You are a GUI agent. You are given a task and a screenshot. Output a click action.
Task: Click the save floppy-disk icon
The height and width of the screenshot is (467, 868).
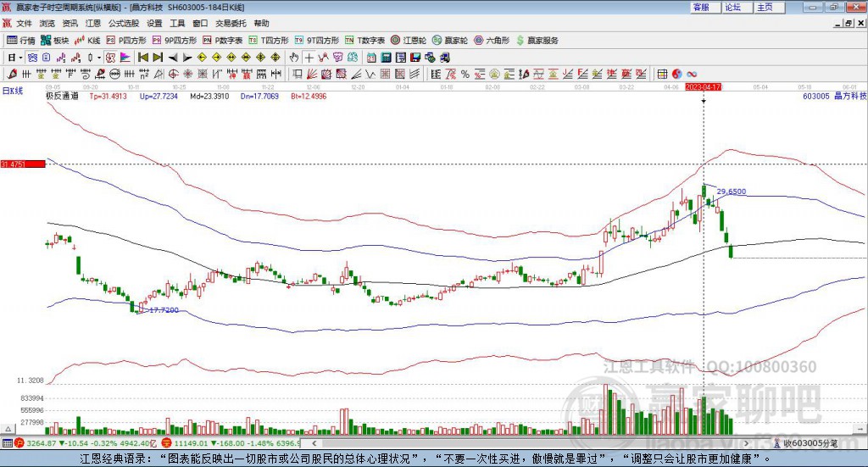(415, 58)
